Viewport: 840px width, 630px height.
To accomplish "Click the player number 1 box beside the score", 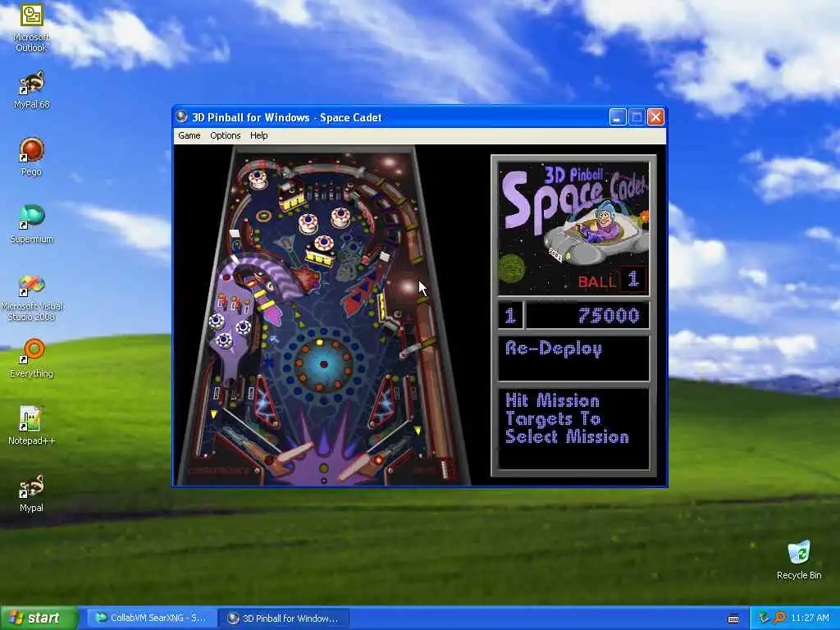I will [510, 315].
